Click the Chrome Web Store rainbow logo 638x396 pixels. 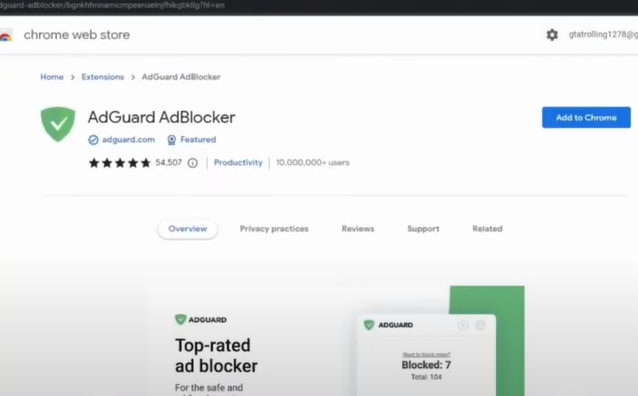[x=6, y=35]
